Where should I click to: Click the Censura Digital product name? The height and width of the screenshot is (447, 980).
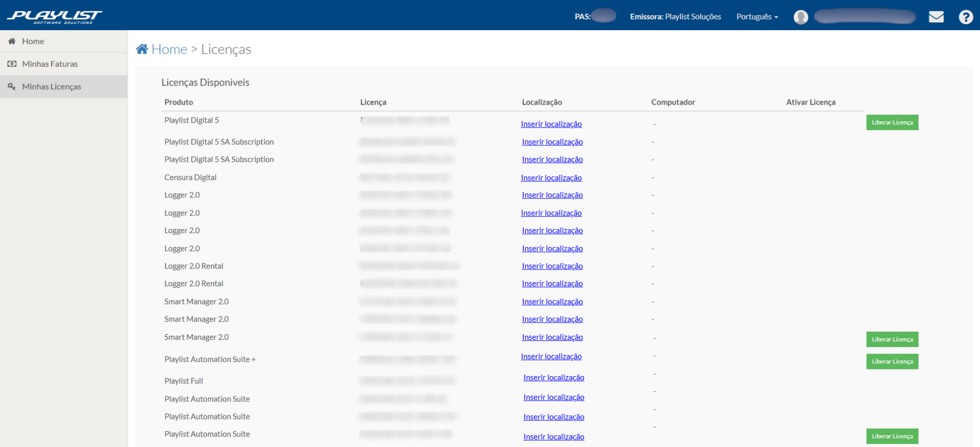click(x=190, y=178)
